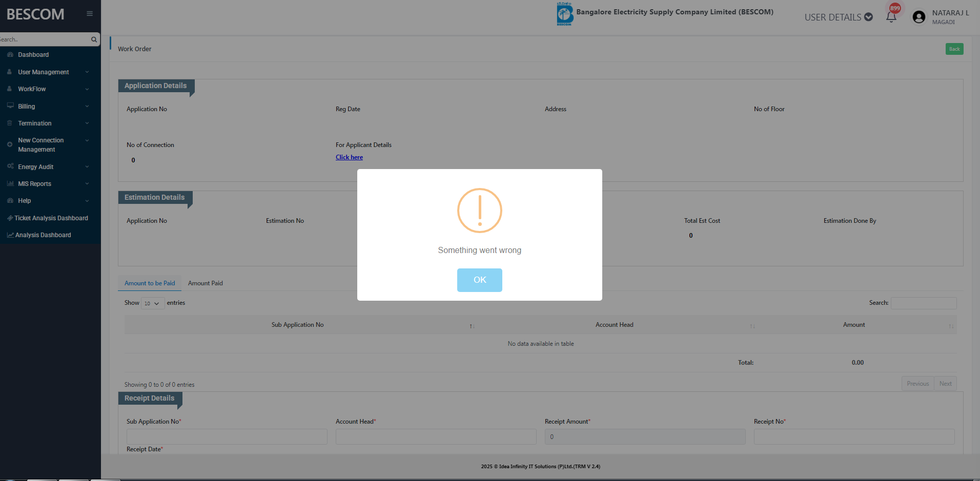The image size is (980, 481).
Task: Open Dashboard from the sidebar
Action: click(x=33, y=55)
